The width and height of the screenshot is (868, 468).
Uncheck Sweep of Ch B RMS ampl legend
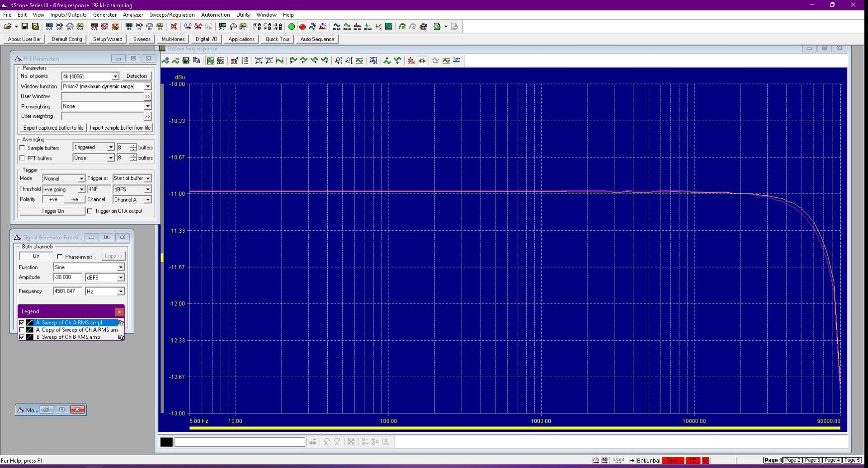tap(22, 337)
